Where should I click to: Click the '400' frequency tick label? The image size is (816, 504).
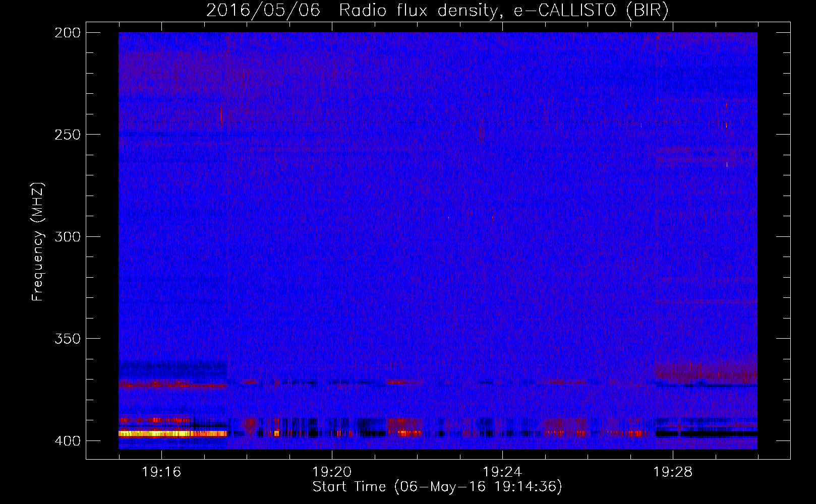(68, 440)
